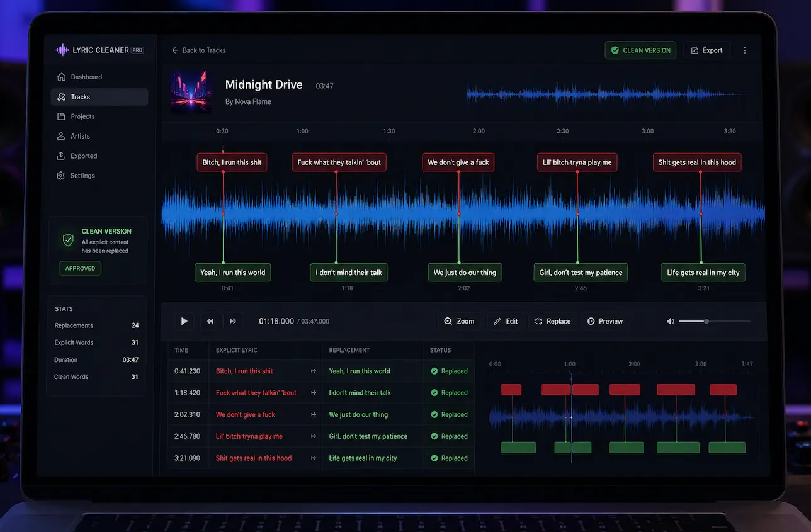The image size is (811, 532).
Task: Select replacement label 'Life gets real in my city'
Action: coord(703,273)
